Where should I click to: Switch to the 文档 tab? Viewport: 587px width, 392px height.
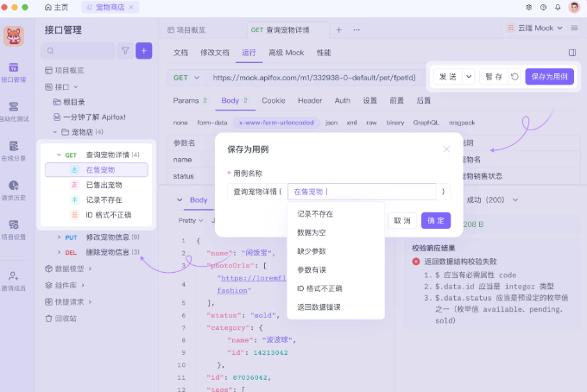pyautogui.click(x=180, y=53)
